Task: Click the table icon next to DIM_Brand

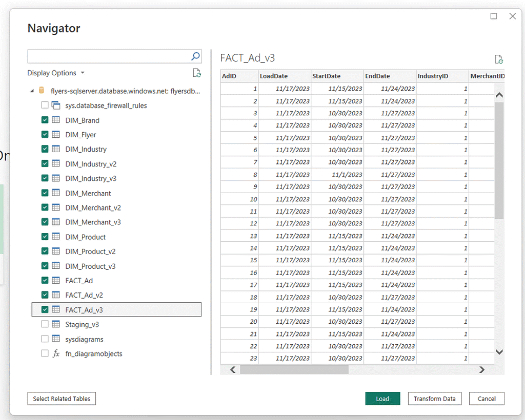Action: 56,120
